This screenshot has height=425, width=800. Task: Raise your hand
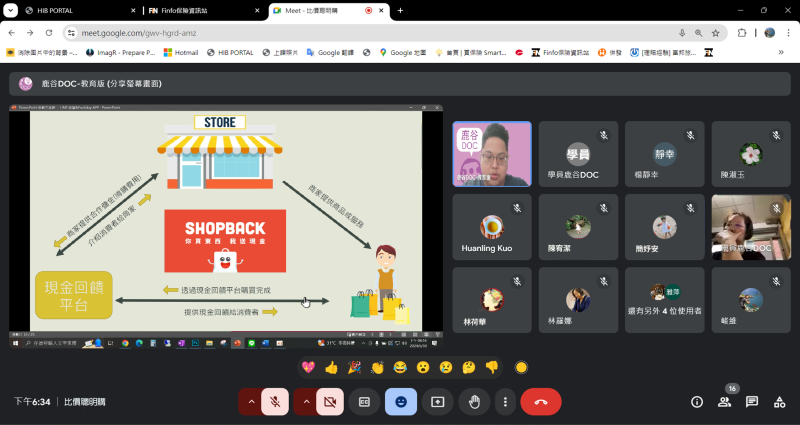(474, 402)
